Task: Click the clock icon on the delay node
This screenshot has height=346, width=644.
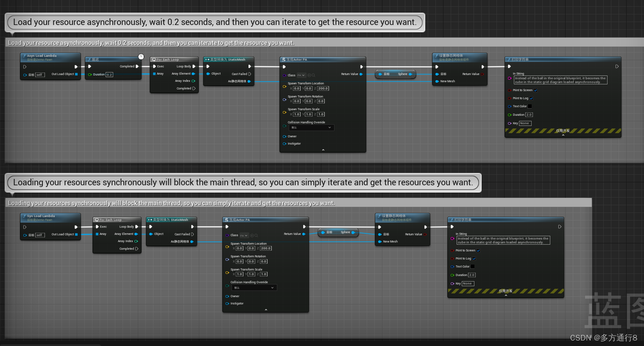Action: 141,56
